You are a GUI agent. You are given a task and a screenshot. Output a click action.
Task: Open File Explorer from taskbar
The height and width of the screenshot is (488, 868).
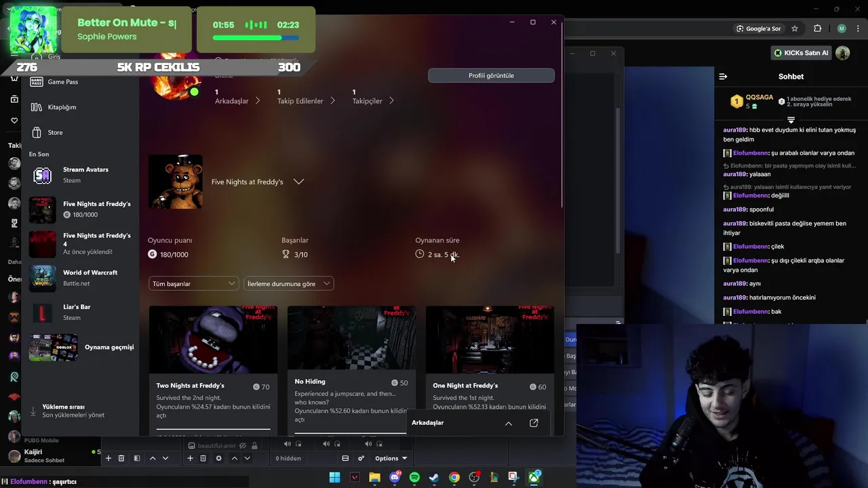[374, 477]
